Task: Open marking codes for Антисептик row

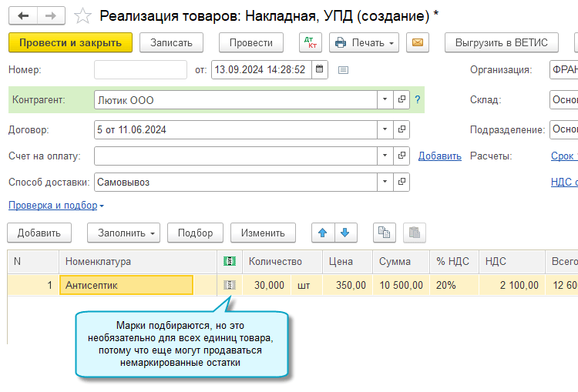Action: pos(230,285)
